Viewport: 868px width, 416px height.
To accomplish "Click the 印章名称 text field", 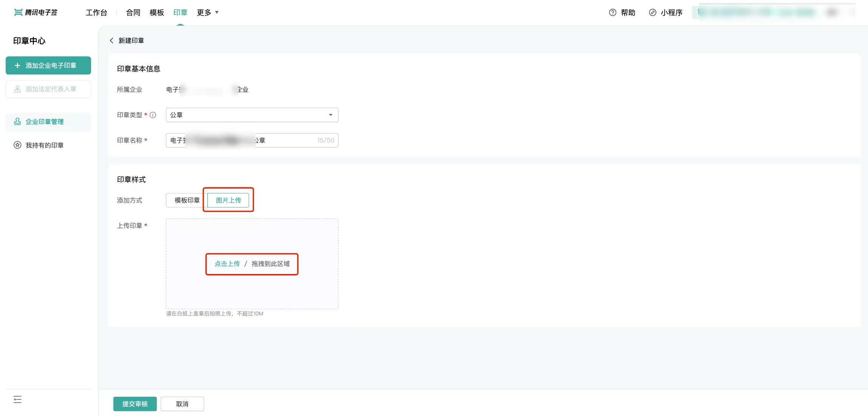I will click(x=252, y=140).
